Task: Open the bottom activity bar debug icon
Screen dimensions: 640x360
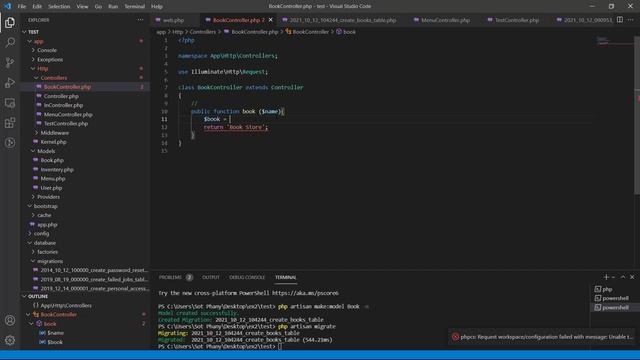Action: [10, 143]
